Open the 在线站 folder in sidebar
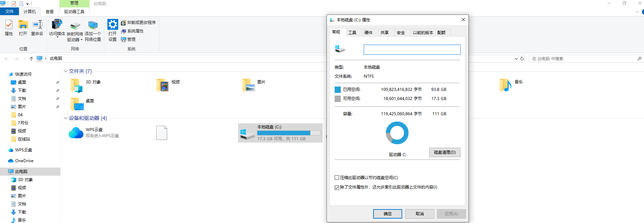This screenshot has width=644, height=223. point(24,139)
